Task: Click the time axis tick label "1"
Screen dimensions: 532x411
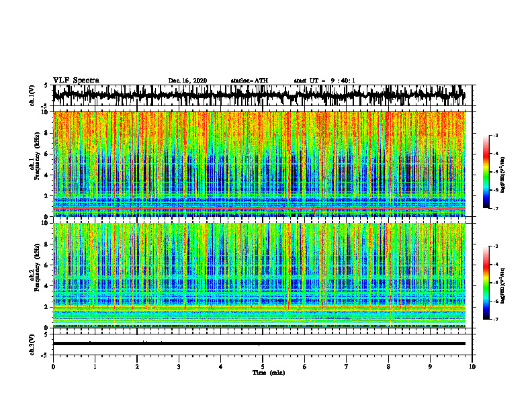Action: (95, 367)
